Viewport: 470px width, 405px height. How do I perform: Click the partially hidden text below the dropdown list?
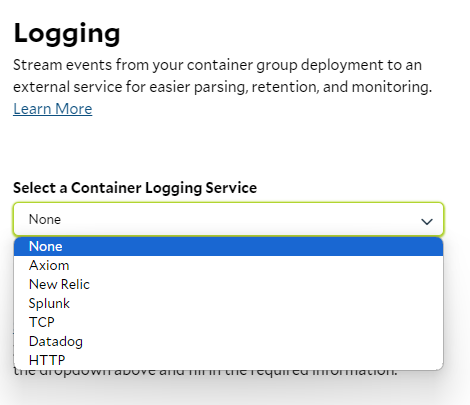pyautogui.click(x=205, y=373)
